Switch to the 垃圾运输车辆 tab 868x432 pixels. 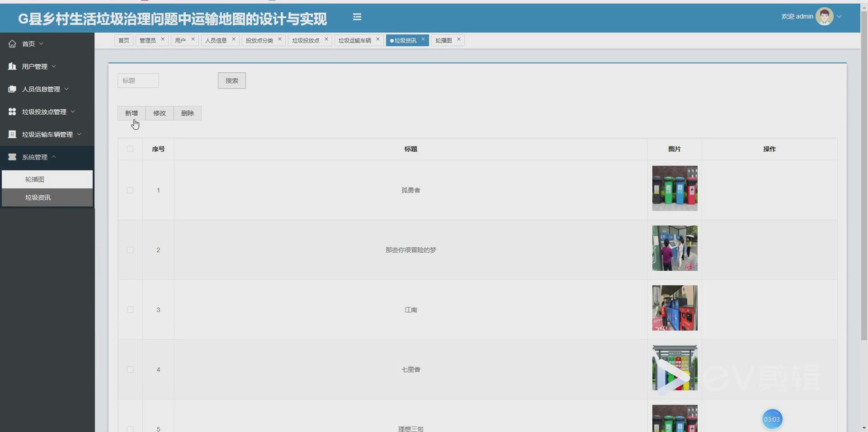tap(355, 40)
